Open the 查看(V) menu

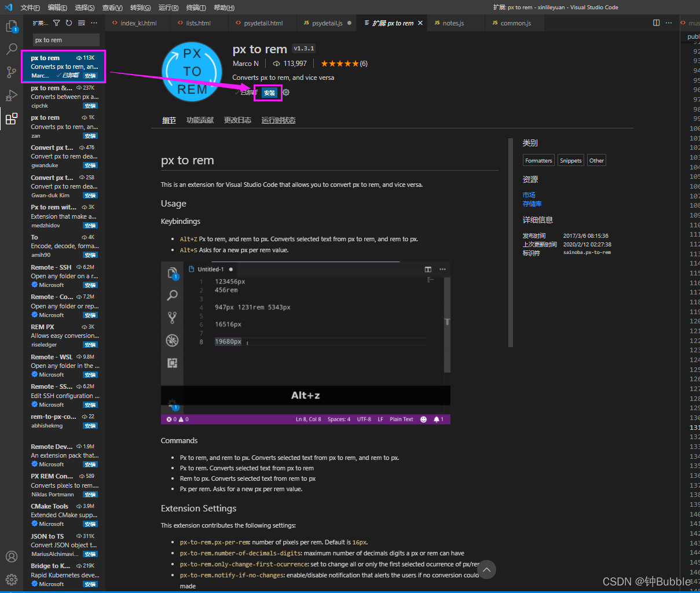coord(112,8)
